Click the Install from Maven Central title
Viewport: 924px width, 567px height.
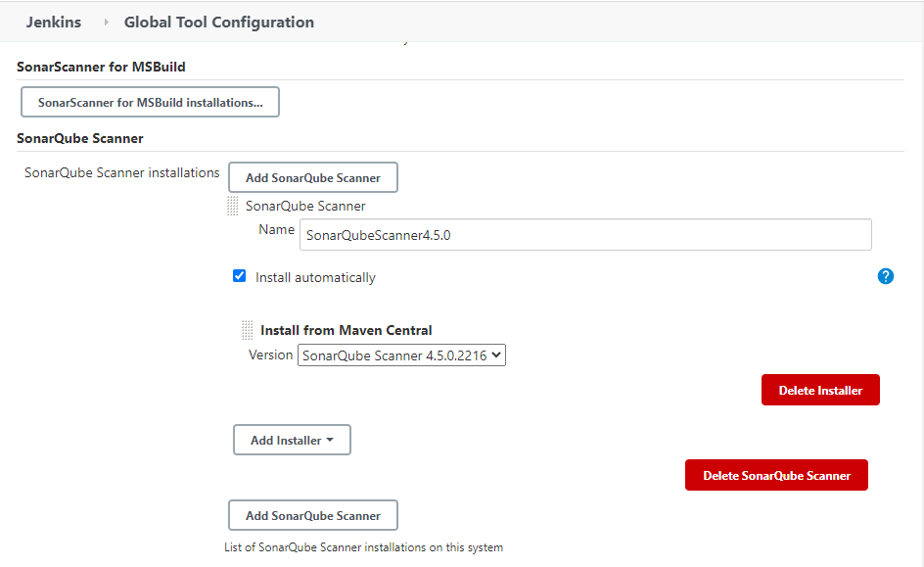(346, 330)
